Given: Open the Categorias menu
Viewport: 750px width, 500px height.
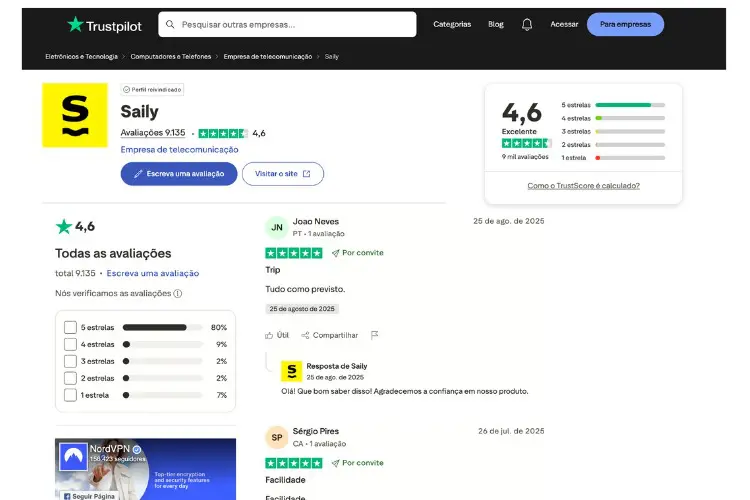Looking at the screenshot, I should click(x=452, y=24).
